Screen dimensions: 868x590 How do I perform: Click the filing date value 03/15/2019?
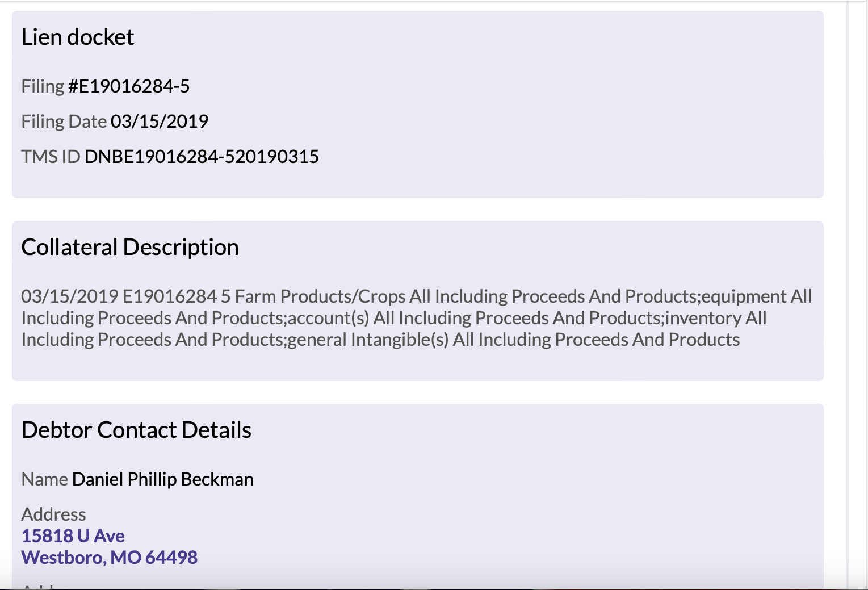[x=160, y=122]
